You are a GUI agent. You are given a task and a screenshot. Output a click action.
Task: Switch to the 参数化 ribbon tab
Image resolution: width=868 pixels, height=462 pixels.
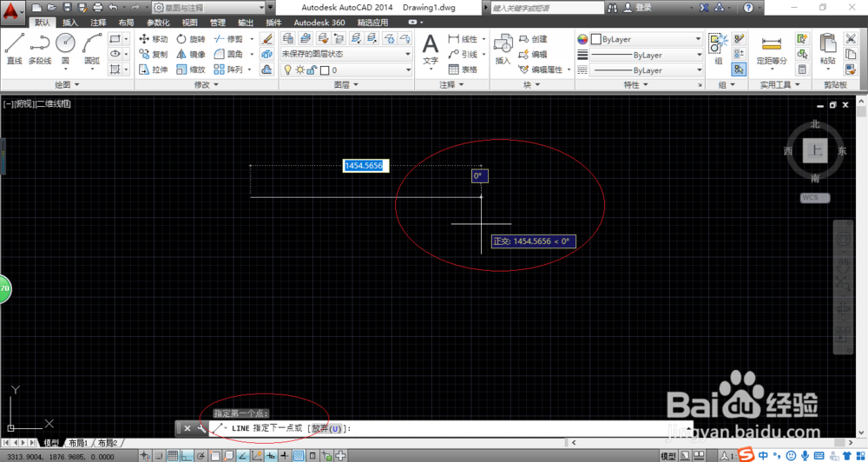pyautogui.click(x=158, y=23)
